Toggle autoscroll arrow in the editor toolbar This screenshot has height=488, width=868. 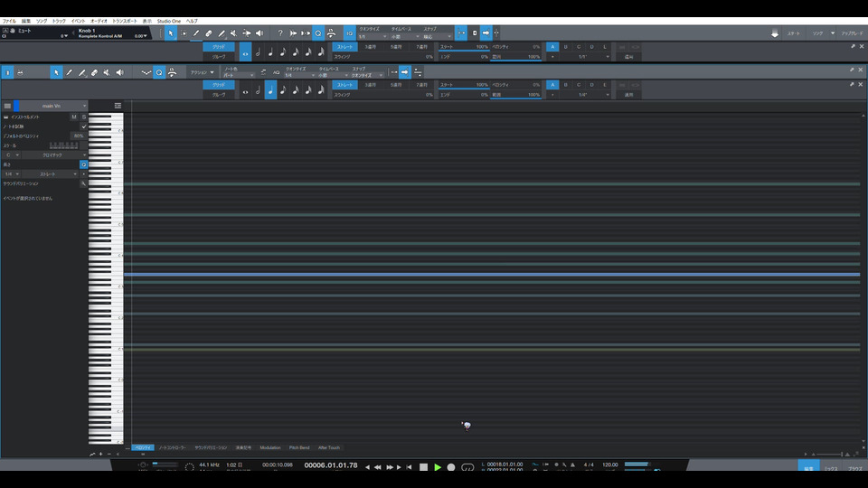[405, 72]
